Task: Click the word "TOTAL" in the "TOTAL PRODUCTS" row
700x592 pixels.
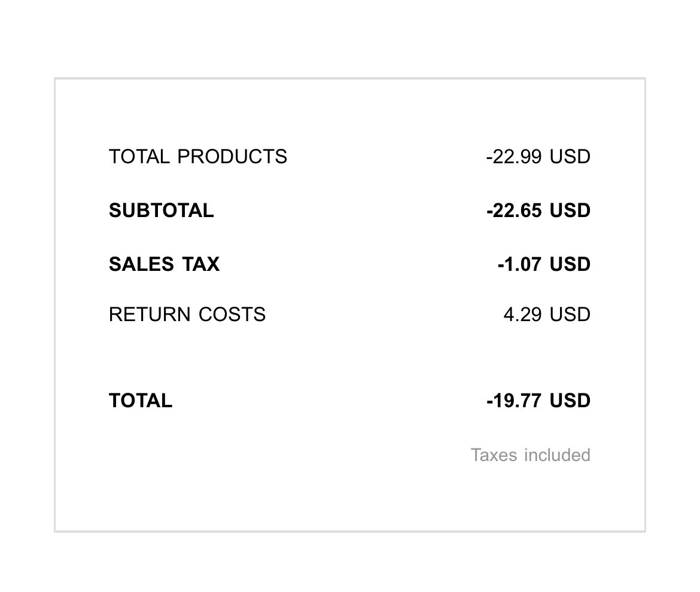Action: pyautogui.click(x=140, y=157)
